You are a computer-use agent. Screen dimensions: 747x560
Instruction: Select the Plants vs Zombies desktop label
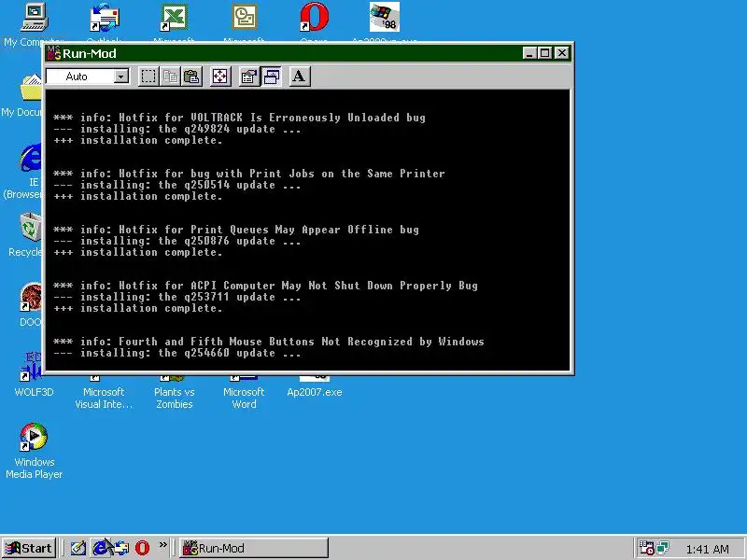coord(174,399)
